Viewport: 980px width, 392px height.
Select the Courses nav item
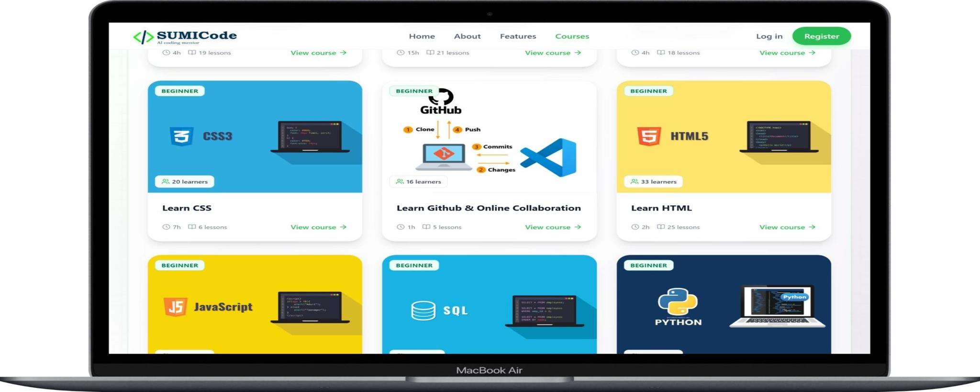pos(572,36)
